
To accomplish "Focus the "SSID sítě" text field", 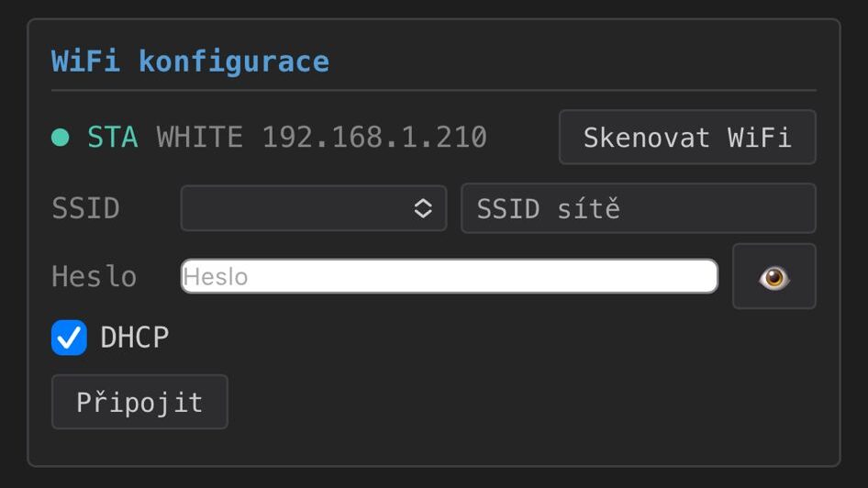I will tap(638, 208).
